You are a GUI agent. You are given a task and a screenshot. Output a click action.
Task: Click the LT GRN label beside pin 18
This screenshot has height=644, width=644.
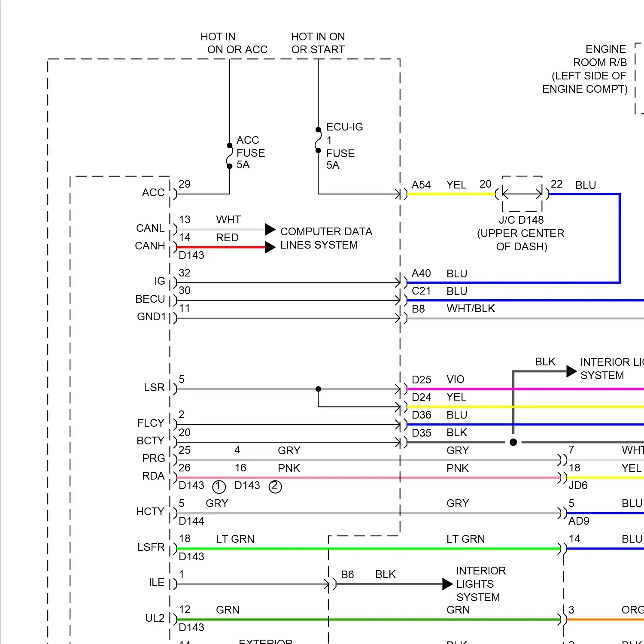235,539
